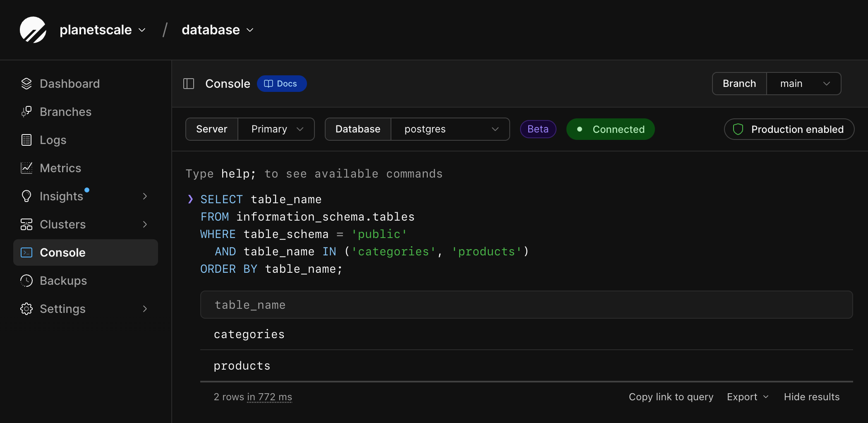This screenshot has height=423, width=868.
Task: Expand the Settings submenu arrow
Action: [145, 309]
